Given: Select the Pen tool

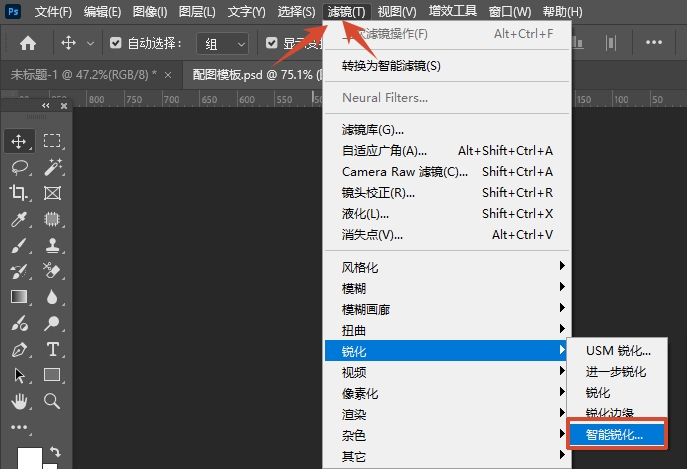Looking at the screenshot, I should pyautogui.click(x=19, y=349).
